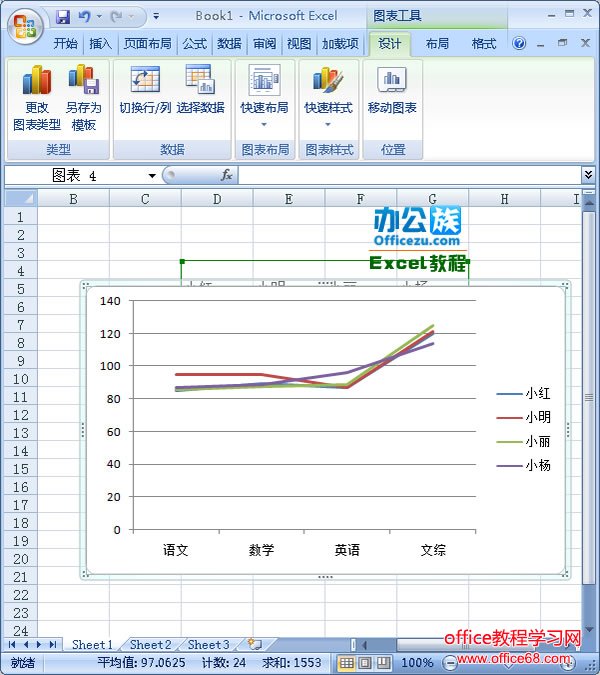Redo the last action
Viewport: 600px width, 675px height.
point(116,17)
